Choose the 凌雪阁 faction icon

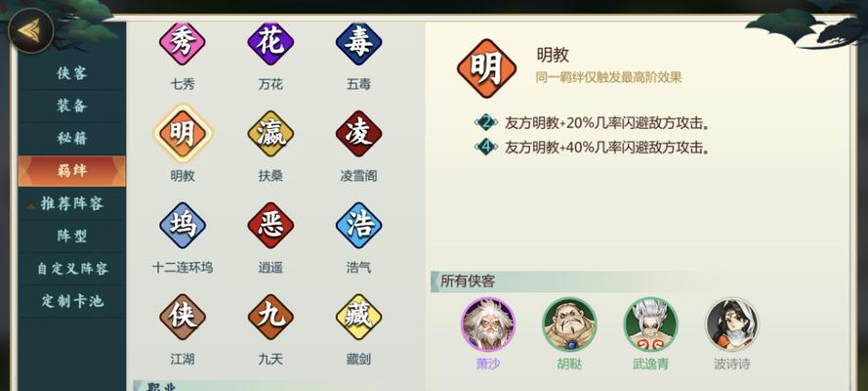click(358, 134)
